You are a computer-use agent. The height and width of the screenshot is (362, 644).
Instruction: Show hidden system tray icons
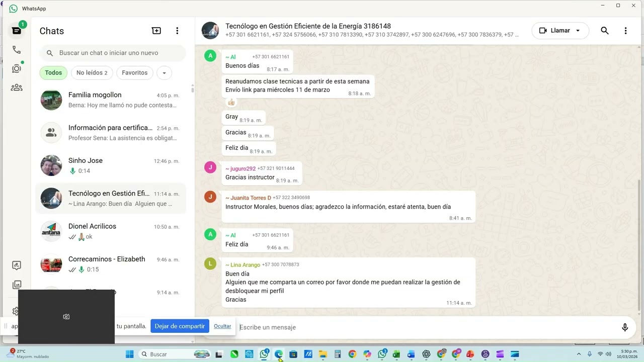579,354
